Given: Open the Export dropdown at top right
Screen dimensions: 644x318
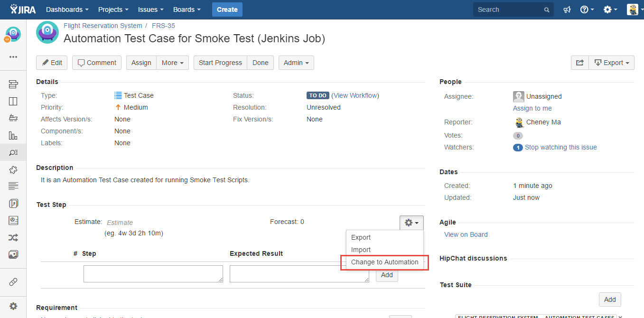Looking at the screenshot, I should [611, 63].
